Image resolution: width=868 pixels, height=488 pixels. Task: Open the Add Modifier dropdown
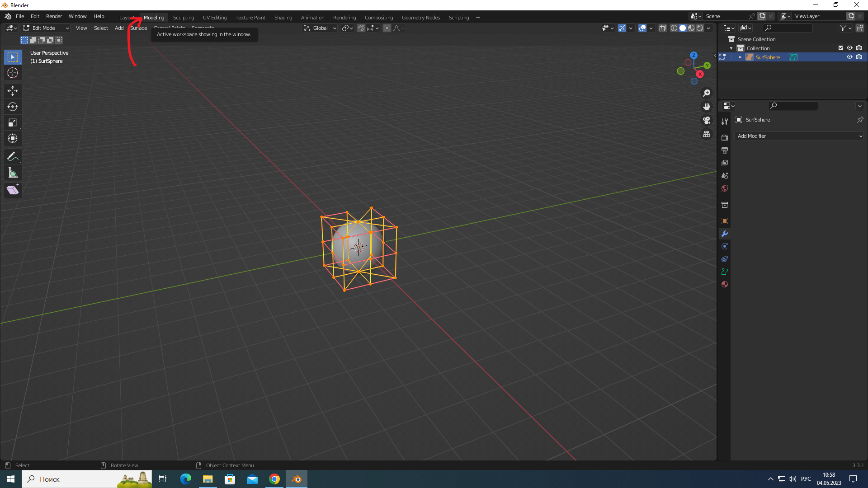point(799,136)
